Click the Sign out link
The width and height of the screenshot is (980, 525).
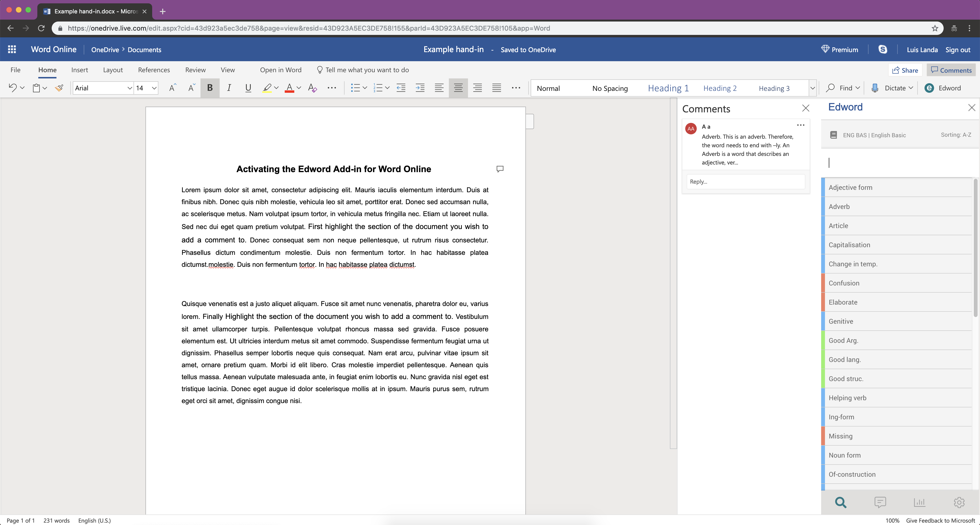coord(958,49)
